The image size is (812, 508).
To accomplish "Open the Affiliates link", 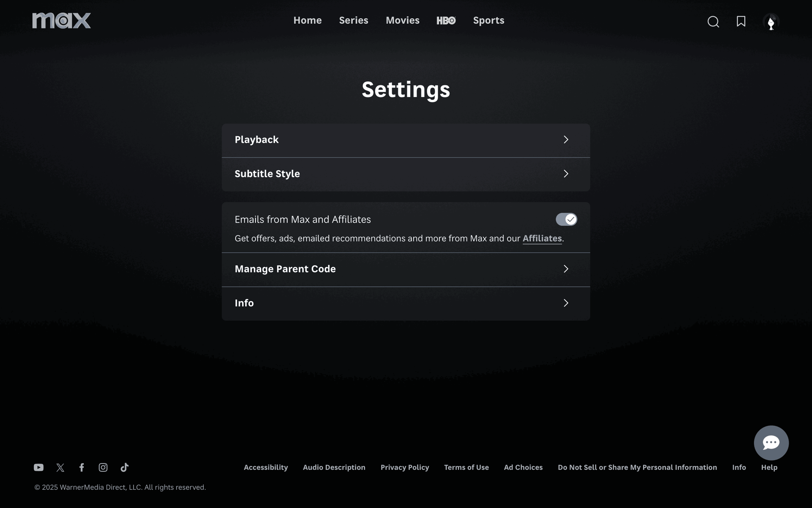I will coord(542,238).
